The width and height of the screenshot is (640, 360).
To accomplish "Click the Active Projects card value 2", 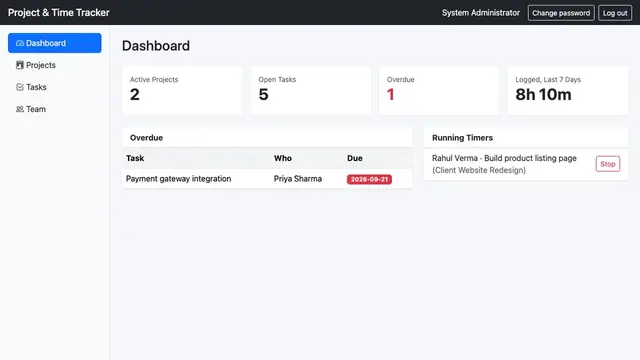I will point(135,95).
